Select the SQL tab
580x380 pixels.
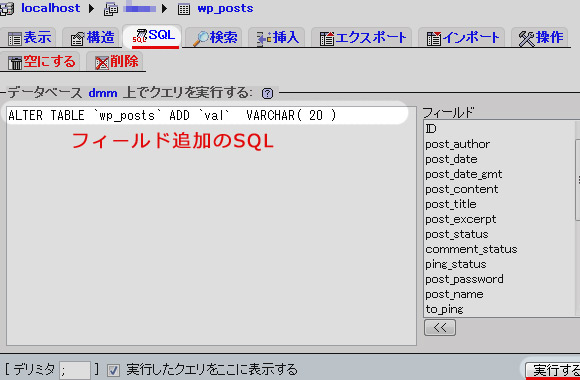coord(152,36)
